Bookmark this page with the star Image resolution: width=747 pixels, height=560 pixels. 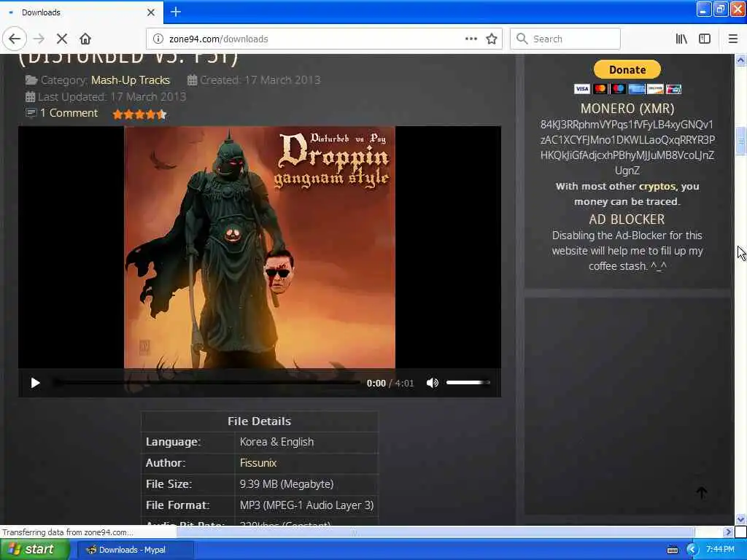pos(492,39)
